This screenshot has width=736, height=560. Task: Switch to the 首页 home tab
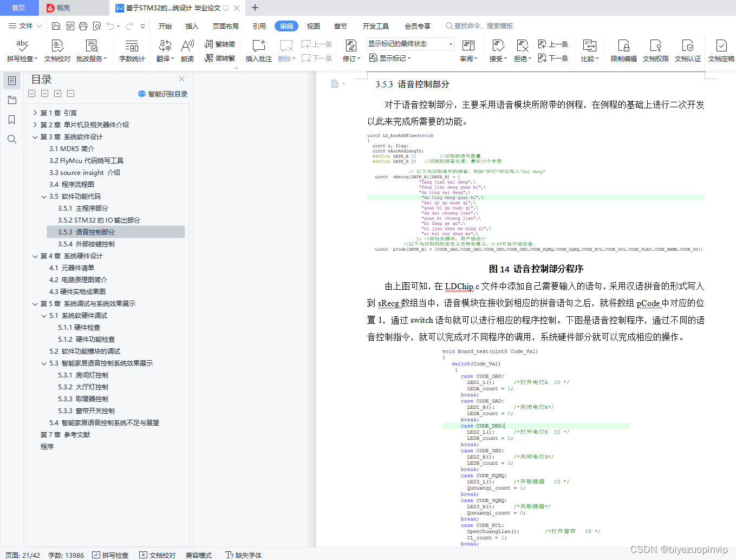point(19,8)
